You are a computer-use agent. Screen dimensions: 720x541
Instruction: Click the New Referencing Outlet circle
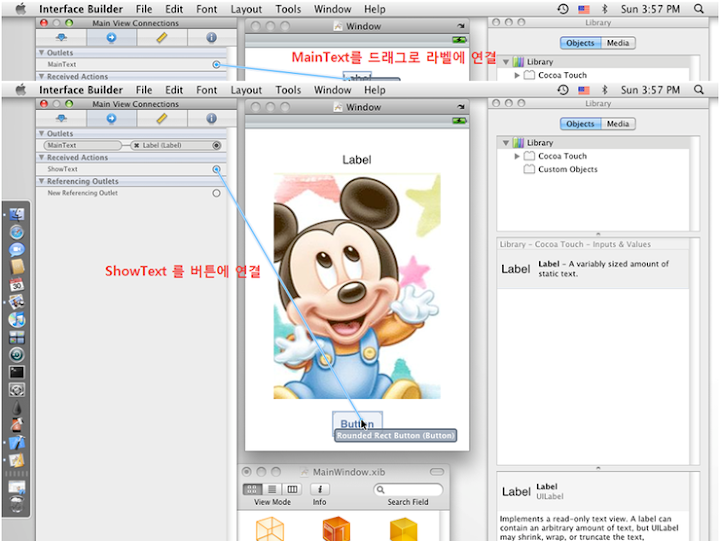(216, 193)
